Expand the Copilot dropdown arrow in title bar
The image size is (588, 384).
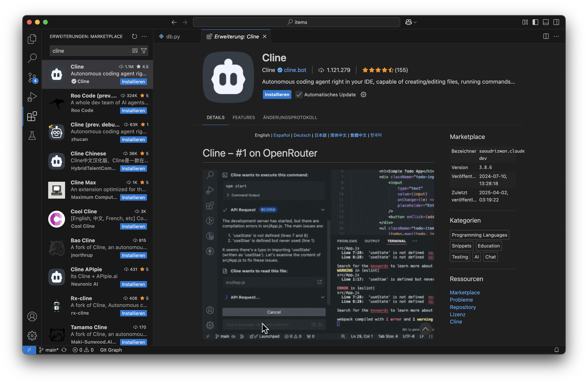tap(415, 22)
